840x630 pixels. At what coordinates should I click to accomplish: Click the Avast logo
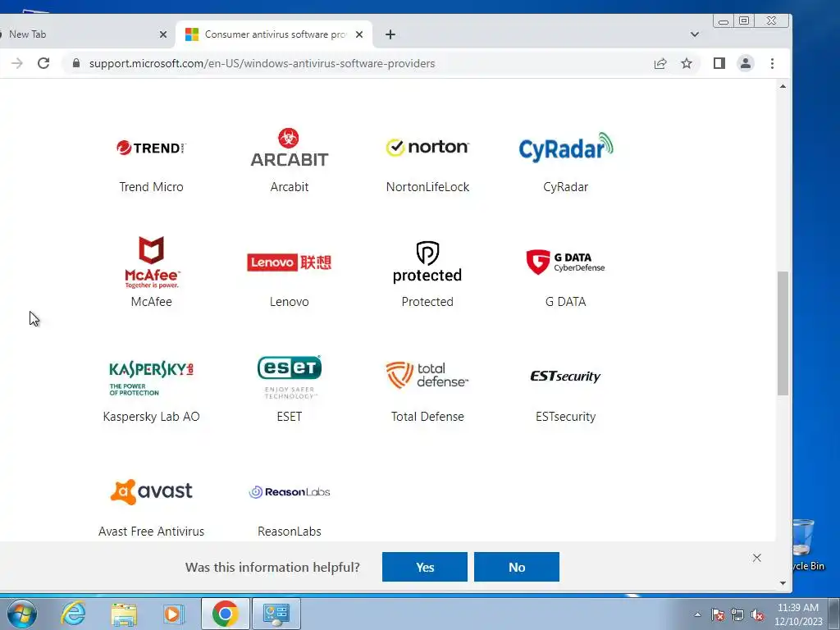point(152,491)
